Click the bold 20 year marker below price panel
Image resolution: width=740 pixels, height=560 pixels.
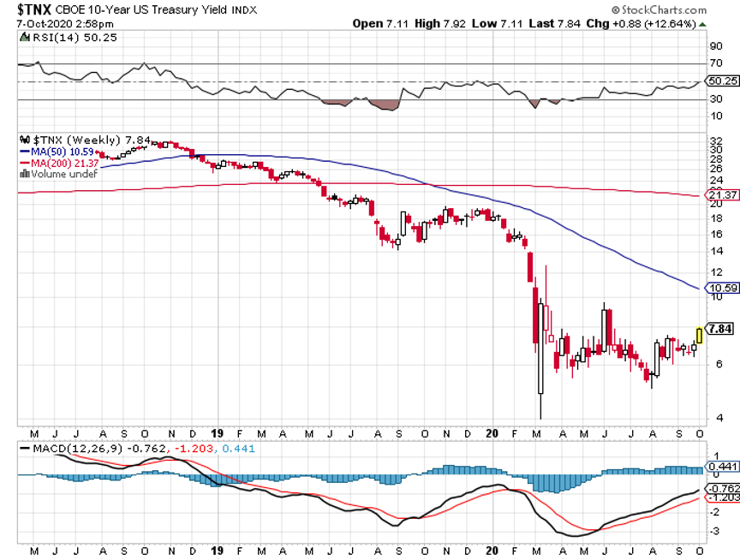pyautogui.click(x=492, y=434)
